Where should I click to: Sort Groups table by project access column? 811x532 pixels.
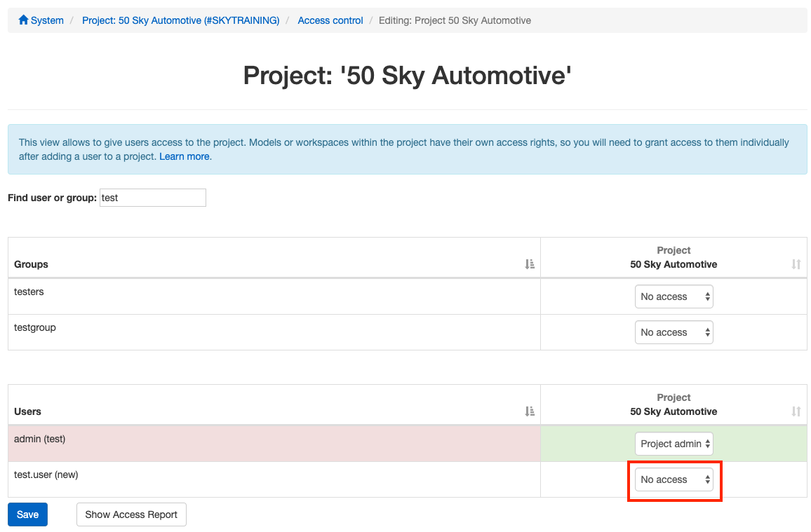point(796,264)
